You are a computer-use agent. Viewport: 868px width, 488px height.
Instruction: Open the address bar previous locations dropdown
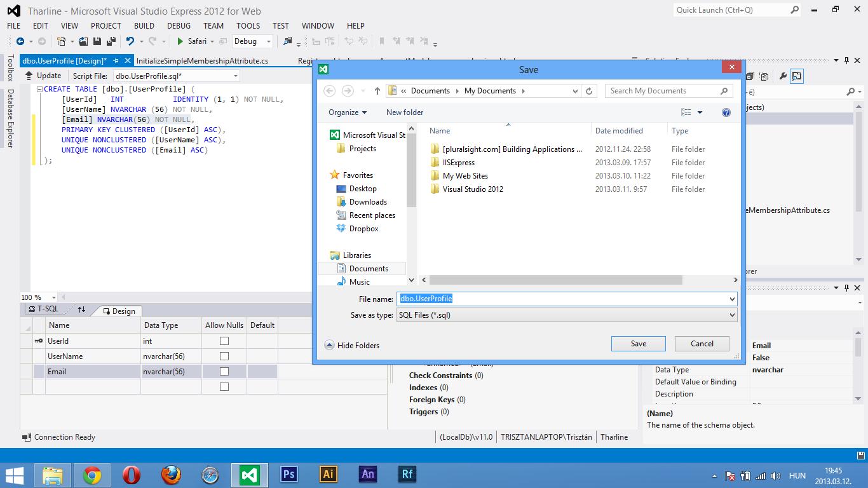click(575, 91)
